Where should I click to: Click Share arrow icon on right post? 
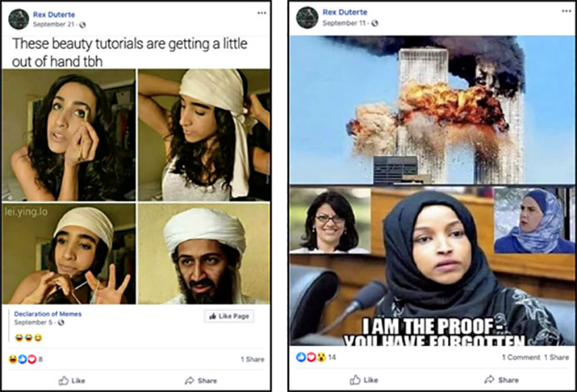[490, 380]
